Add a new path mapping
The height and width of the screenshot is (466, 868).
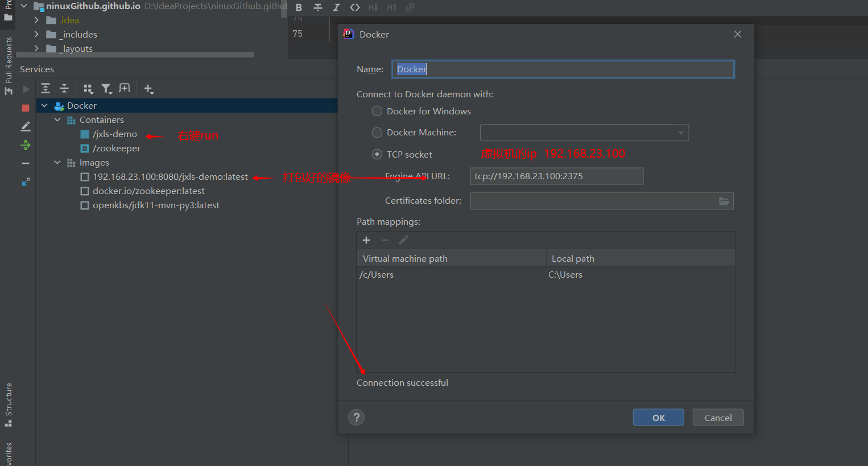[366, 240]
